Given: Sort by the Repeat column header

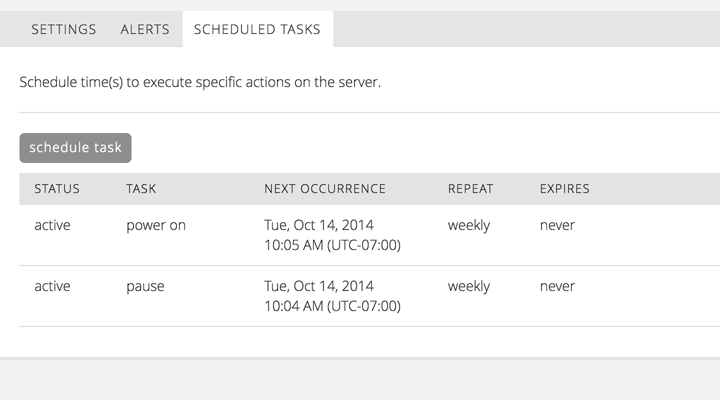Looking at the screenshot, I should (x=470, y=189).
